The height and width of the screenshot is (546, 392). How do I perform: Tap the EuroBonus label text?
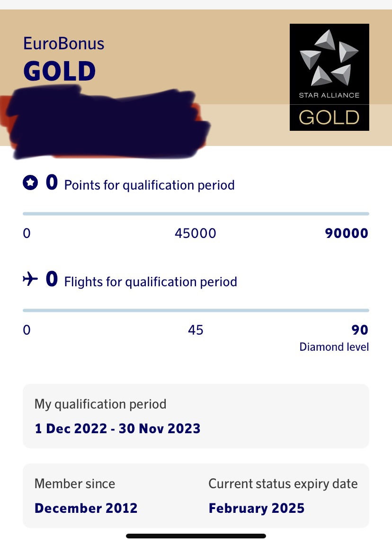coord(63,44)
